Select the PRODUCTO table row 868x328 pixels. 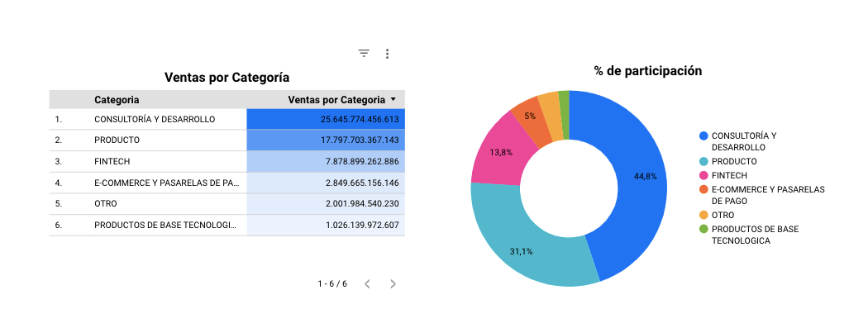tap(227, 140)
